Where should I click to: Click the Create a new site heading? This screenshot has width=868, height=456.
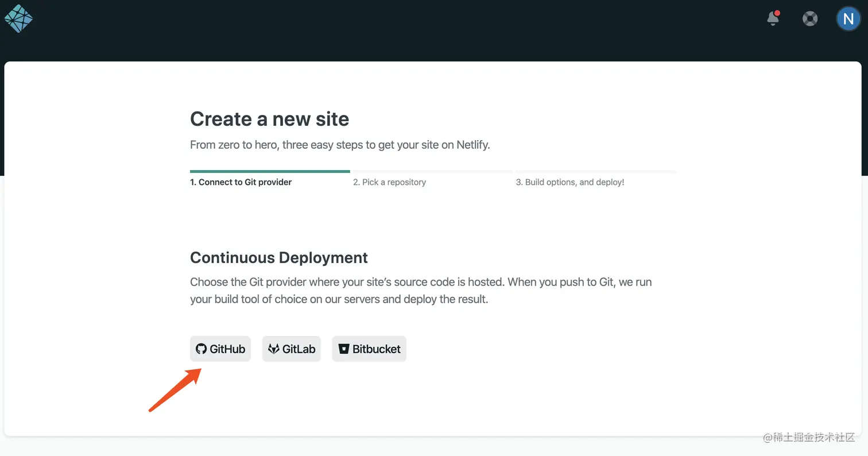pos(270,119)
